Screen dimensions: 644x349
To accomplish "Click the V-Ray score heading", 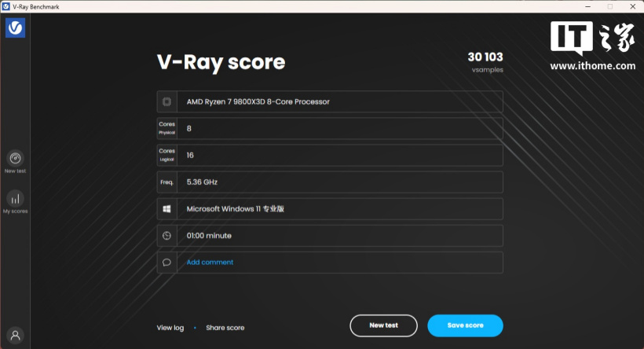I will coord(221,62).
